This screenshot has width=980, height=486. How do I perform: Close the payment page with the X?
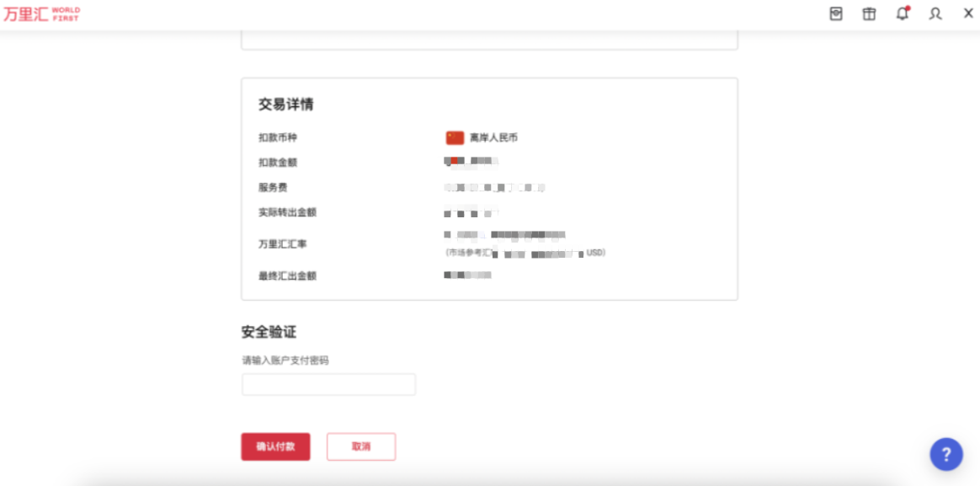[968, 13]
